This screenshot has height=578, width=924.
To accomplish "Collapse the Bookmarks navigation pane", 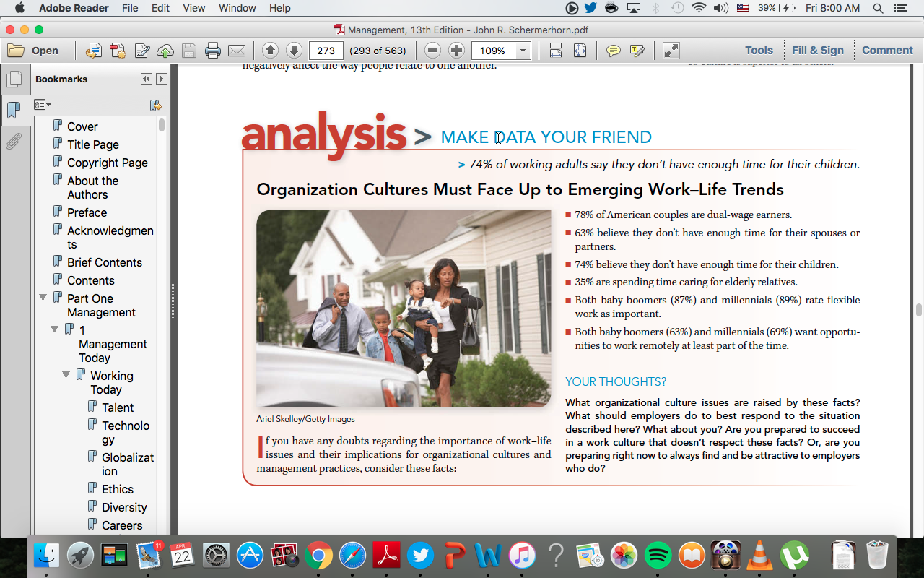I will coord(147,79).
